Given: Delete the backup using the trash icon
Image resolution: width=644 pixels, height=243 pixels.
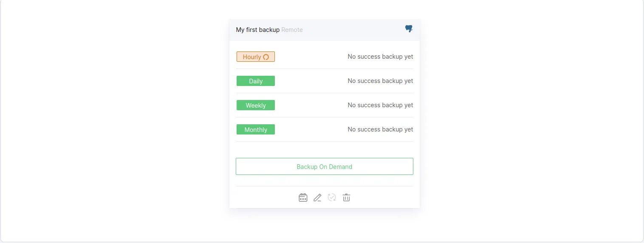Looking at the screenshot, I should pos(347,197).
